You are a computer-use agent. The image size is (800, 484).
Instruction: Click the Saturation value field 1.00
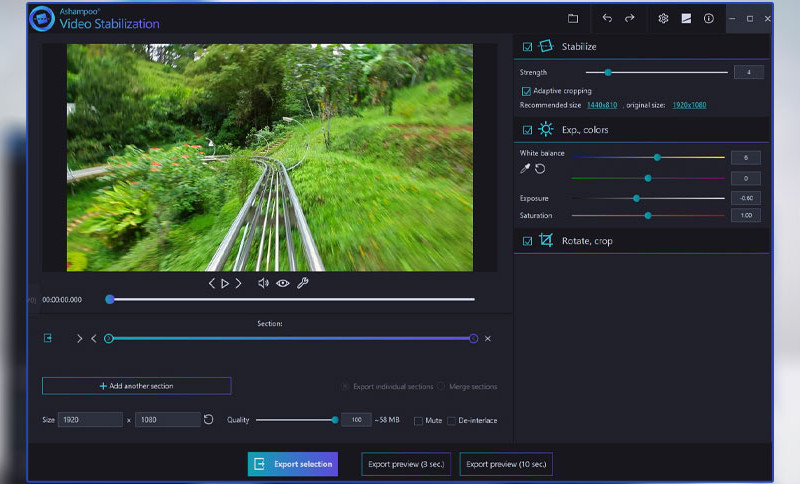pos(746,216)
